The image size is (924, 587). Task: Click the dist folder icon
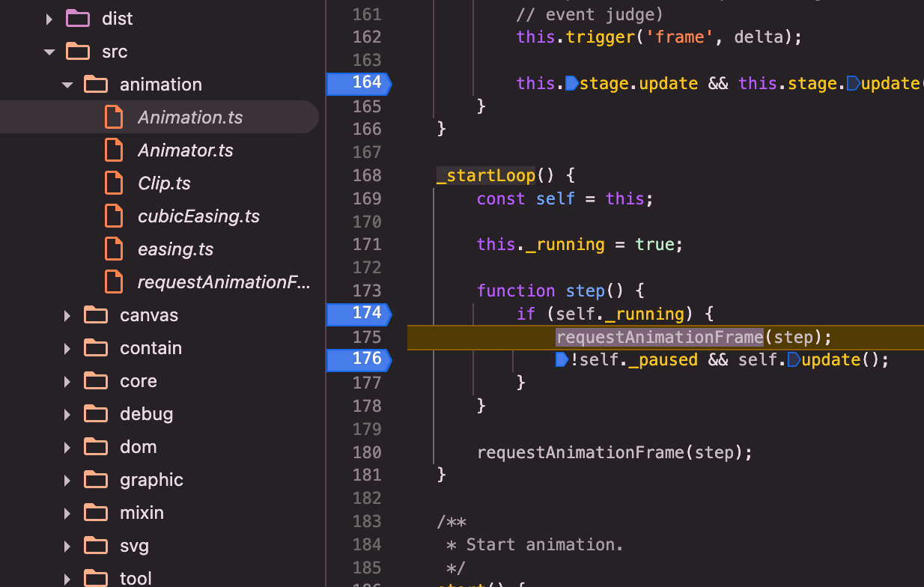tap(78, 19)
